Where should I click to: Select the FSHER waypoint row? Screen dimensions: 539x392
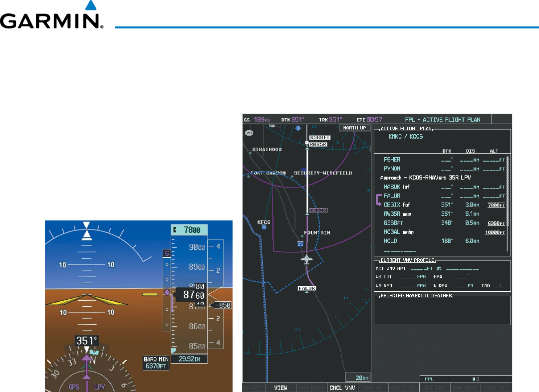pos(444,160)
